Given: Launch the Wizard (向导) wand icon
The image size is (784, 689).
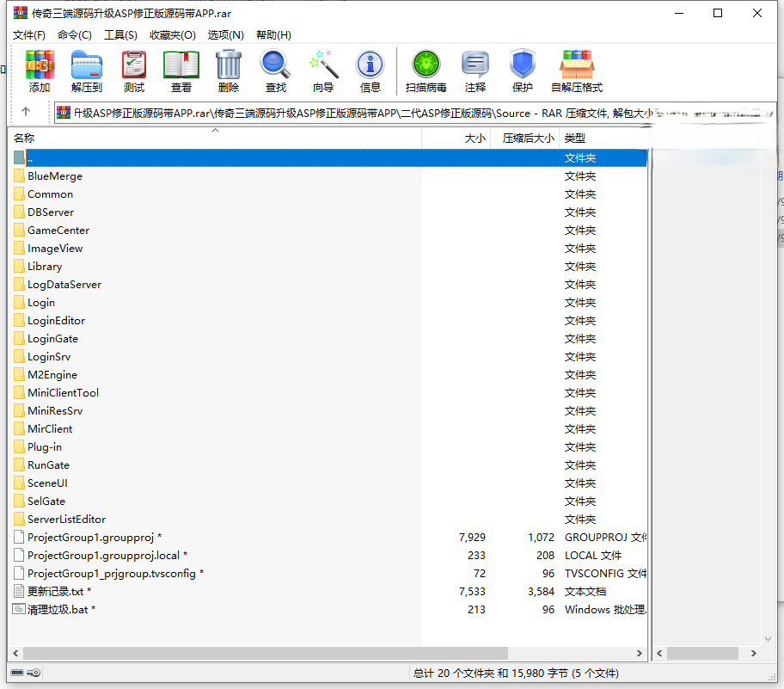Looking at the screenshot, I should pyautogui.click(x=323, y=71).
